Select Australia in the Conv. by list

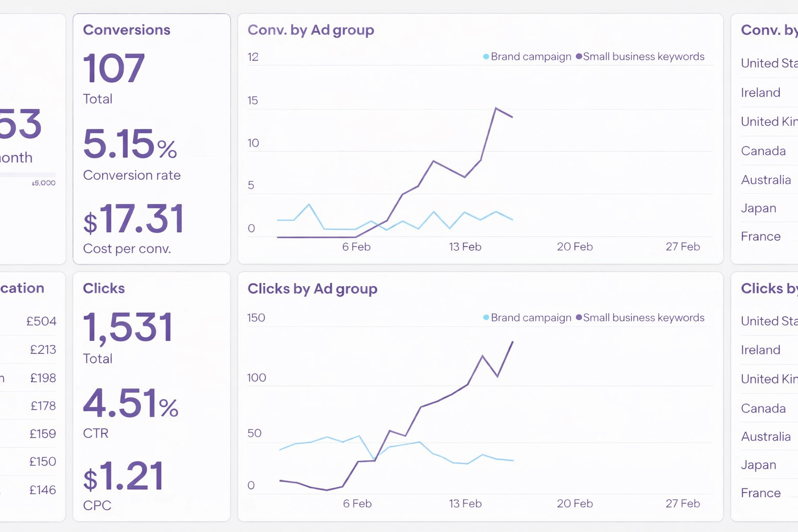[766, 180]
